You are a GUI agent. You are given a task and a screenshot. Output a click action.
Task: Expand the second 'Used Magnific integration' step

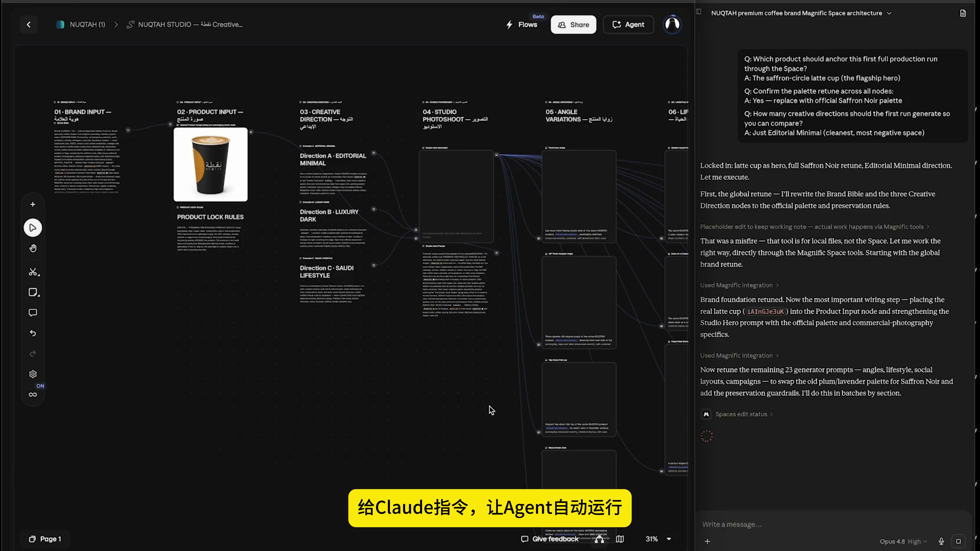point(739,356)
